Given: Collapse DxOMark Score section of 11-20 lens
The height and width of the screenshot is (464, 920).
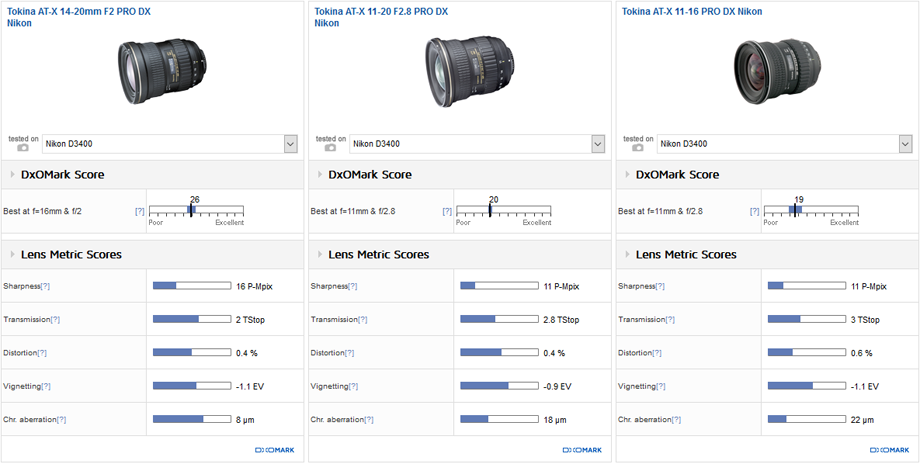Looking at the screenshot, I should (320, 175).
